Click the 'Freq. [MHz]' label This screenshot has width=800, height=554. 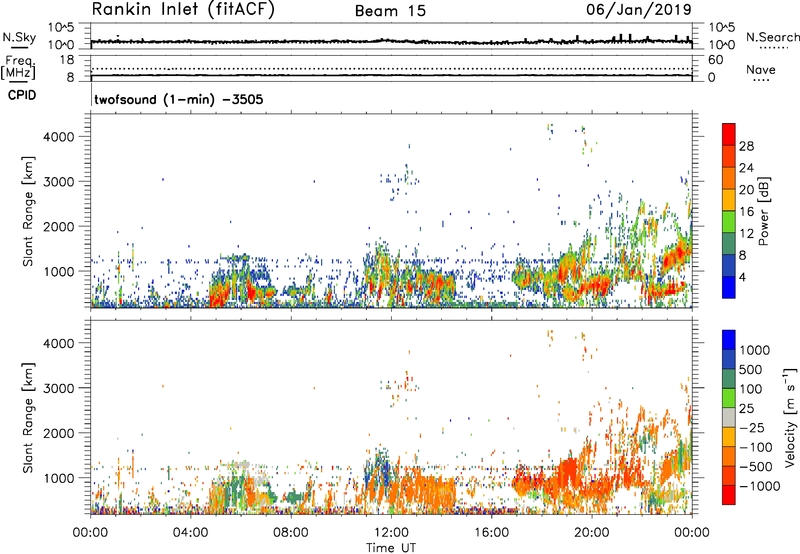[x=18, y=67]
